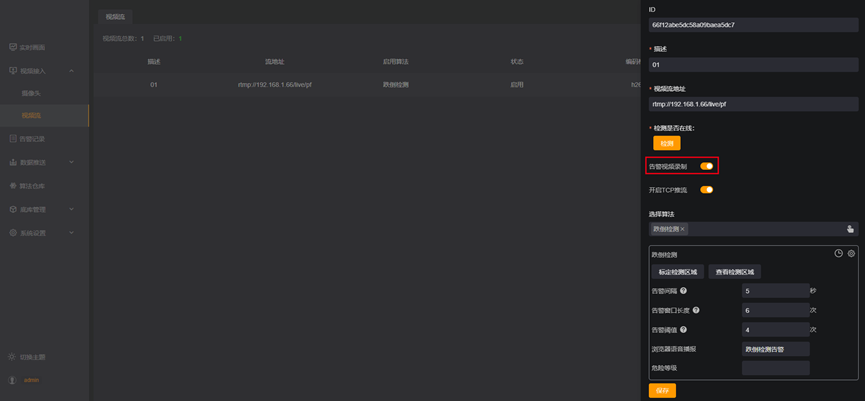Remove the 跌倒检测 algorithm tag
Viewport: 865px width, 401px height.
click(x=682, y=229)
